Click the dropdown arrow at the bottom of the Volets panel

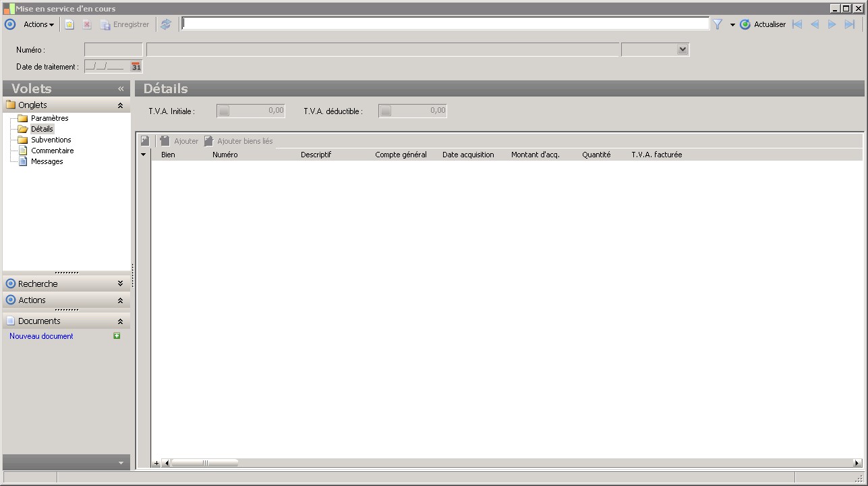click(121, 463)
